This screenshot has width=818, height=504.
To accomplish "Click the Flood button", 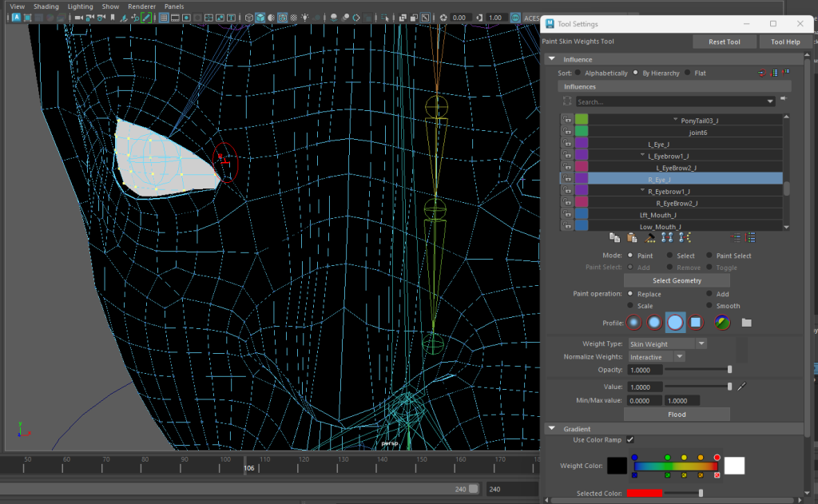I will [x=677, y=415].
